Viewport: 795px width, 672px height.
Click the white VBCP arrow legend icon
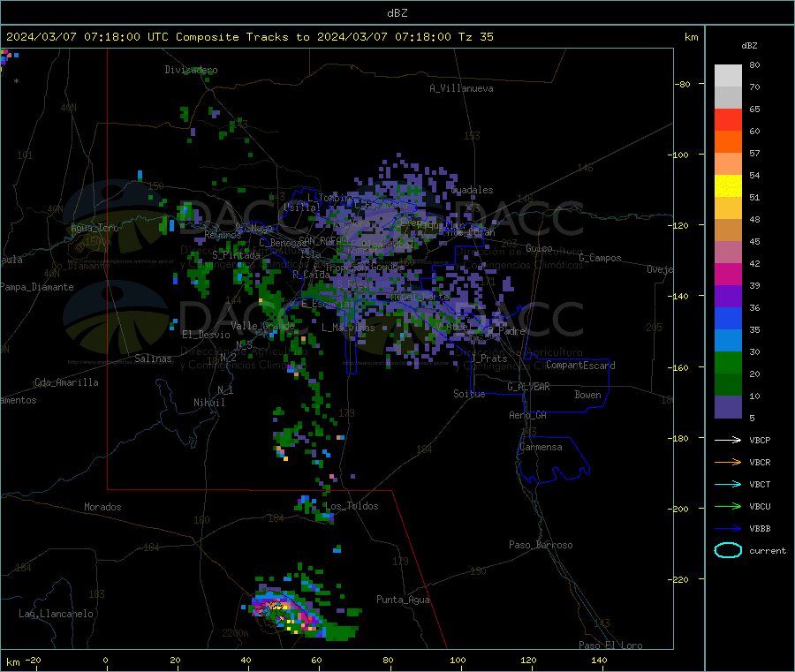click(x=728, y=440)
